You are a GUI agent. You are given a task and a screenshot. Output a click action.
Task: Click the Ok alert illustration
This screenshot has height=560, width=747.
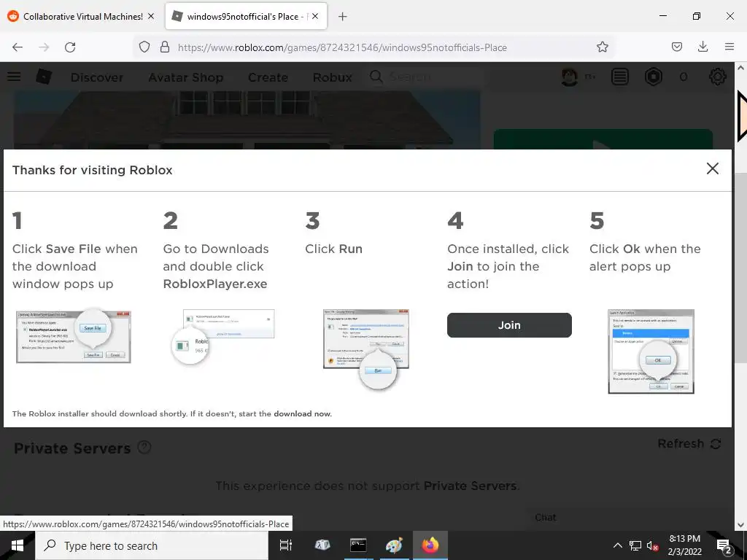[651, 351]
